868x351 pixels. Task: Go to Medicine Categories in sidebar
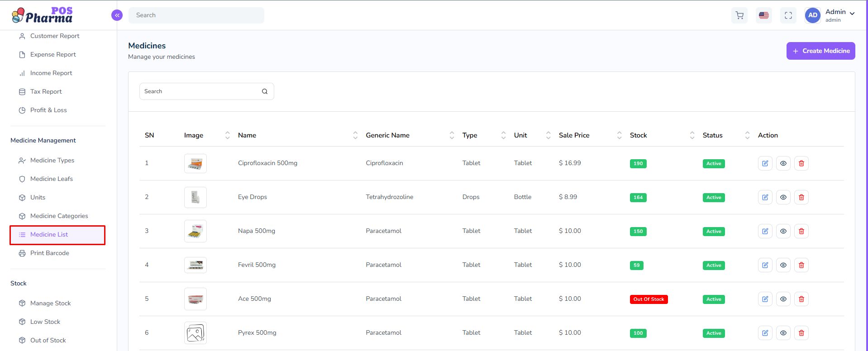coord(59,216)
